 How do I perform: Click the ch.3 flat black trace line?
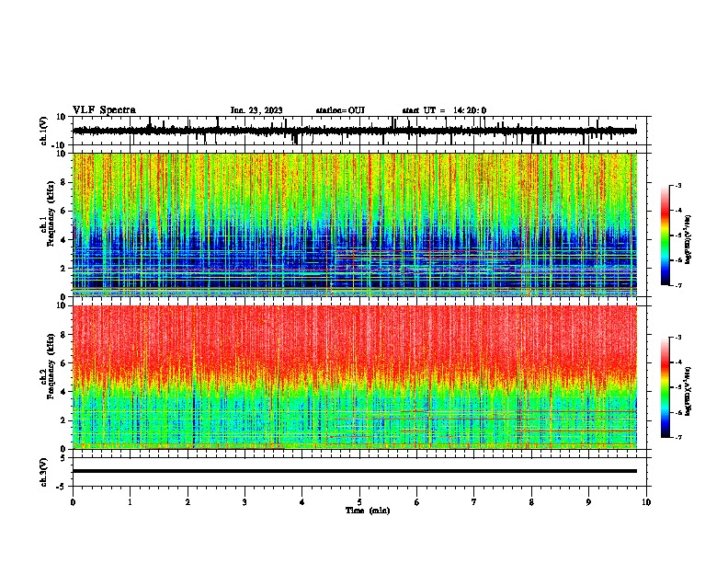pyautogui.click(x=354, y=471)
